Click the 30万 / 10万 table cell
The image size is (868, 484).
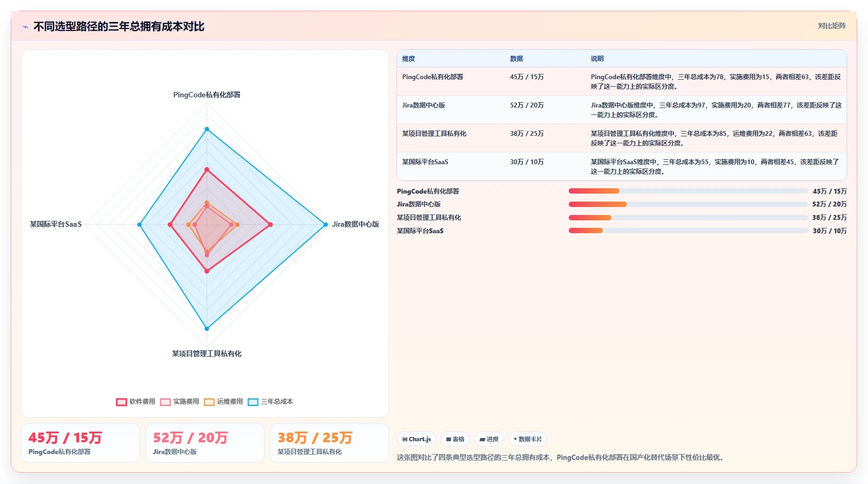tap(526, 162)
